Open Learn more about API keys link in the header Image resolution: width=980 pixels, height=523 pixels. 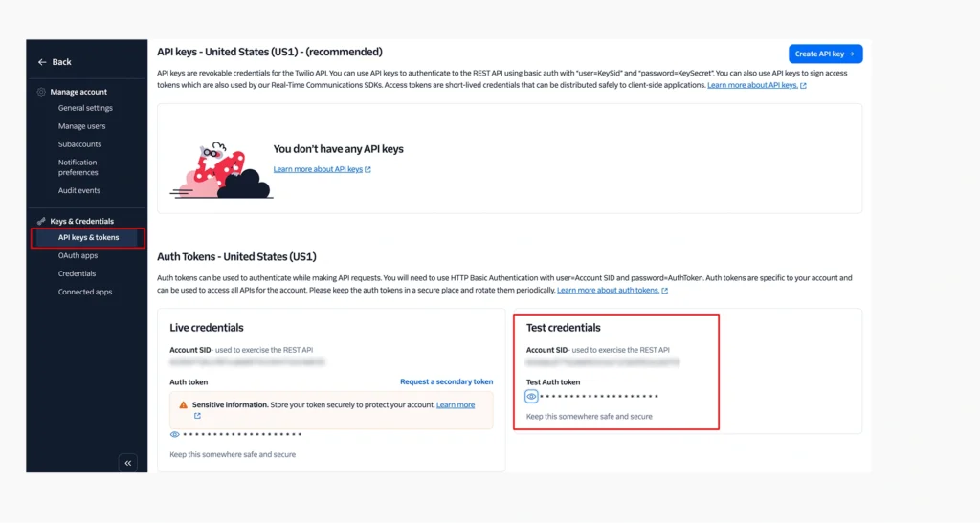tap(752, 85)
